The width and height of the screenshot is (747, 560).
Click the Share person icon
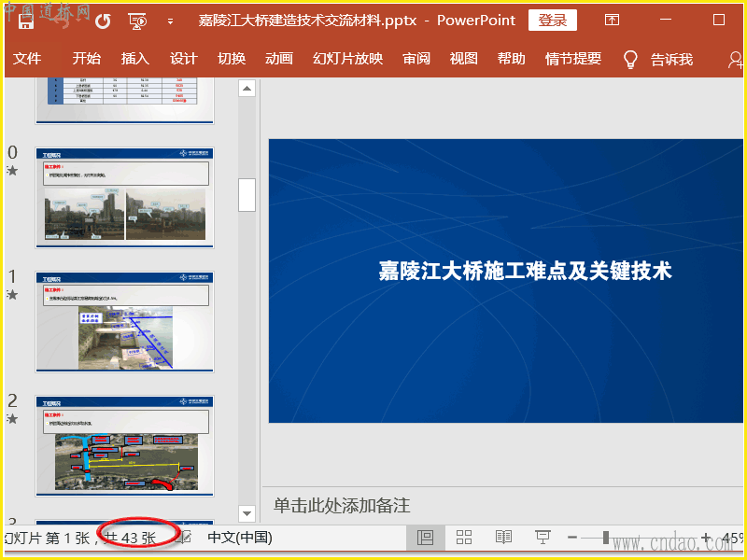(x=736, y=60)
